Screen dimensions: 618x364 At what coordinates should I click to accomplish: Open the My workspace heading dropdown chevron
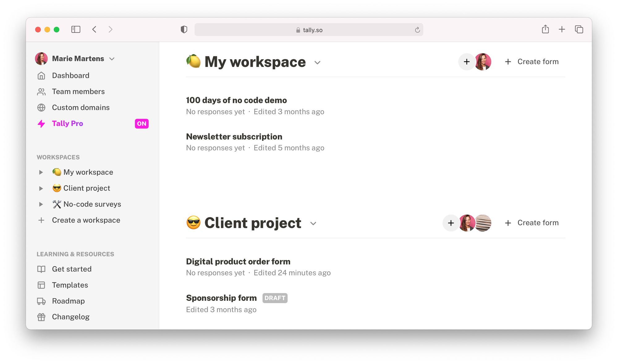pyautogui.click(x=317, y=63)
